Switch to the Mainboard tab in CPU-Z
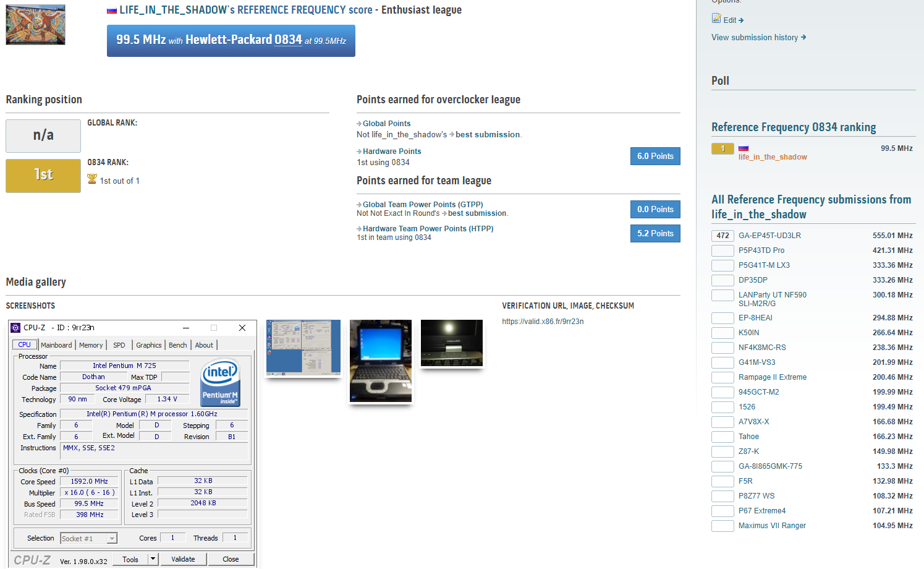The height and width of the screenshot is (569, 924). point(56,345)
